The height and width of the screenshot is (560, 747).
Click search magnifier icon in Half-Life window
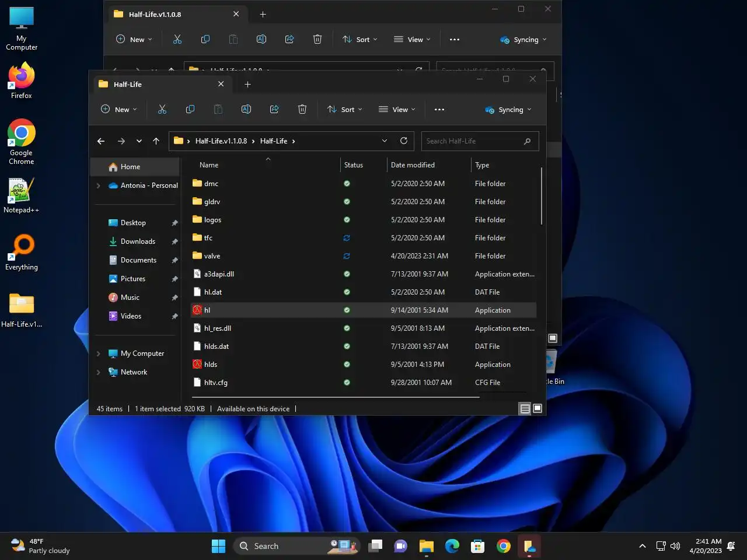point(527,141)
